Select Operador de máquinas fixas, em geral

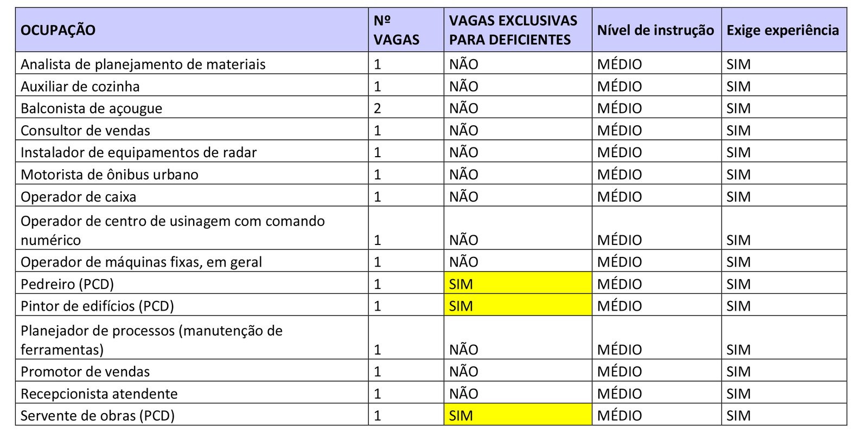click(x=142, y=262)
